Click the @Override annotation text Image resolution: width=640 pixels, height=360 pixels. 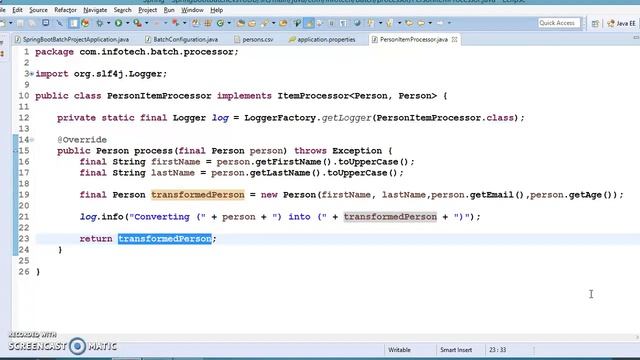pyautogui.click(x=82, y=140)
